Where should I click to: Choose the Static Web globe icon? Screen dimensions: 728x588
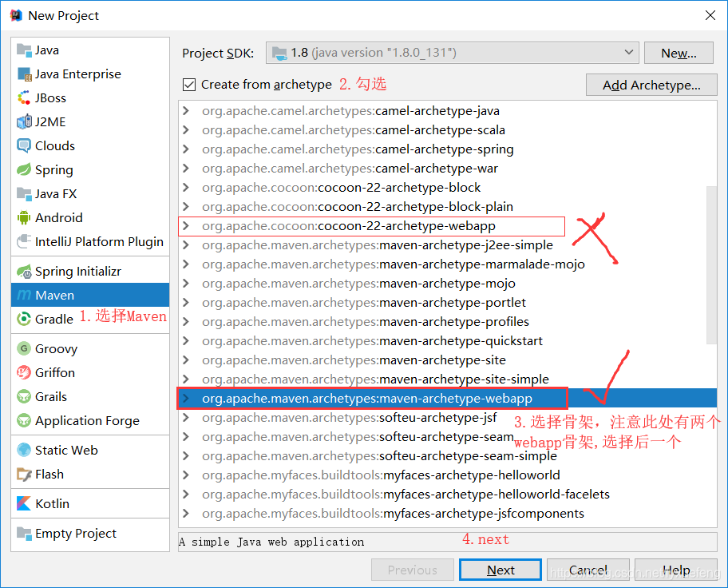tap(24, 451)
